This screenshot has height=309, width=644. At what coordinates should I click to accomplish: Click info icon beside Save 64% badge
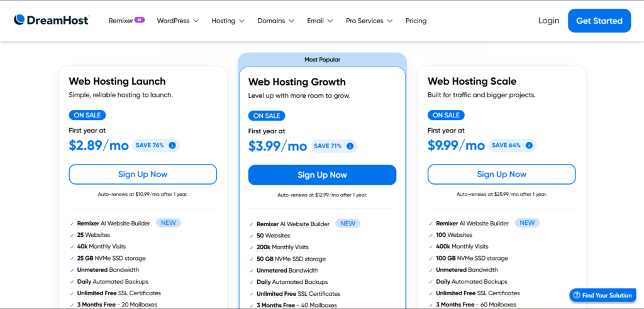click(x=528, y=146)
